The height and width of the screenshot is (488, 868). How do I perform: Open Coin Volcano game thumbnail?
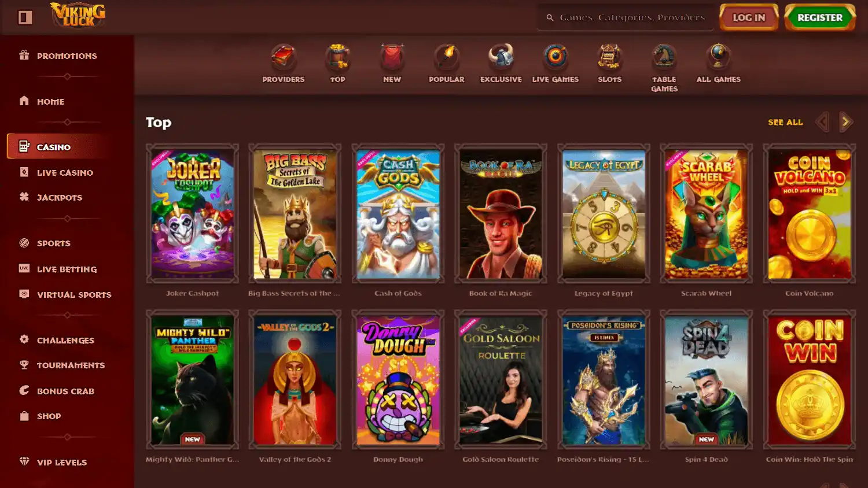point(810,213)
